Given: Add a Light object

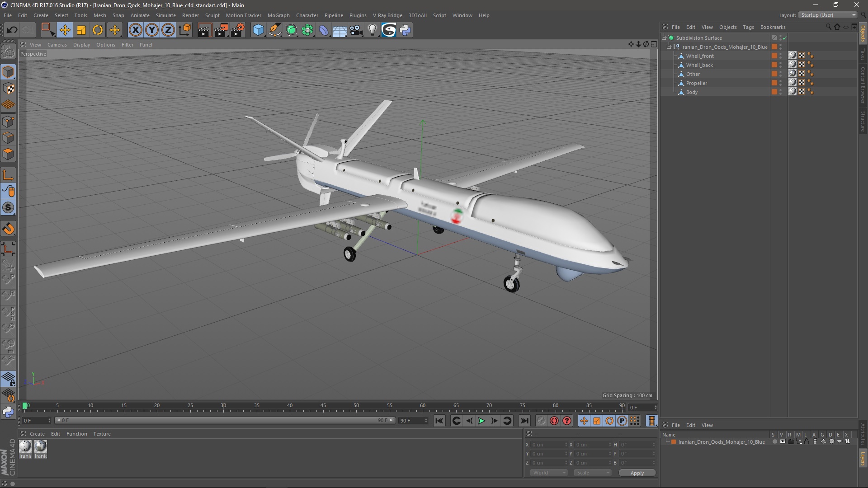Looking at the screenshot, I should click(x=372, y=30).
